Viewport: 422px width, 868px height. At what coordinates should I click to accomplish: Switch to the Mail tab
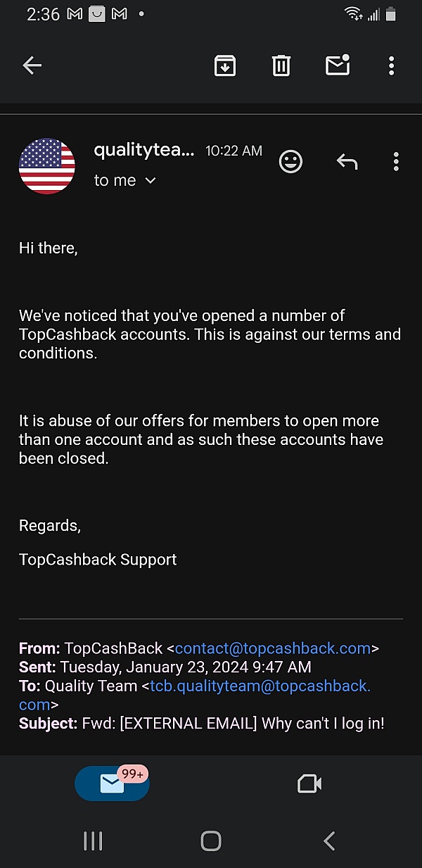pyautogui.click(x=112, y=784)
